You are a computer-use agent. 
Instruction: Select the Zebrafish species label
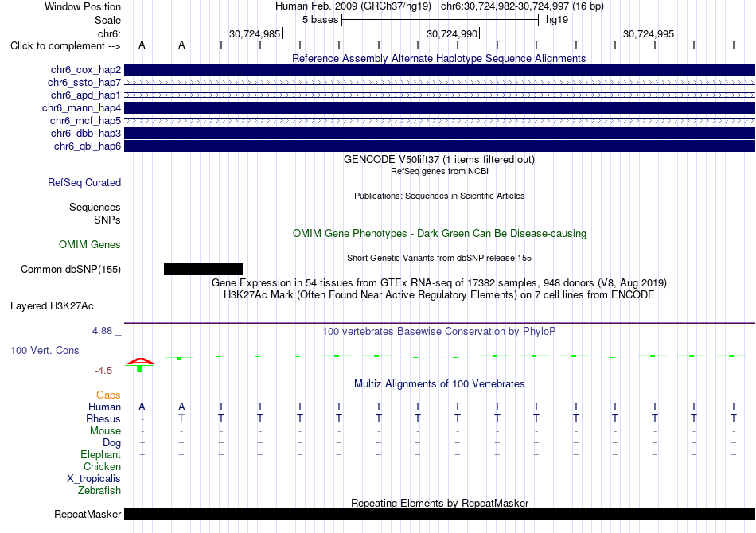point(99,491)
